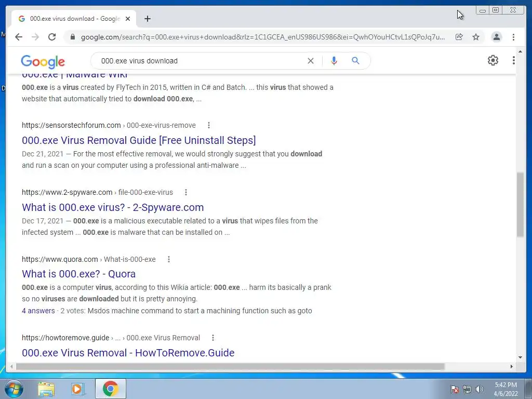Go back with the browser back arrow
532x399 pixels.
[19, 37]
